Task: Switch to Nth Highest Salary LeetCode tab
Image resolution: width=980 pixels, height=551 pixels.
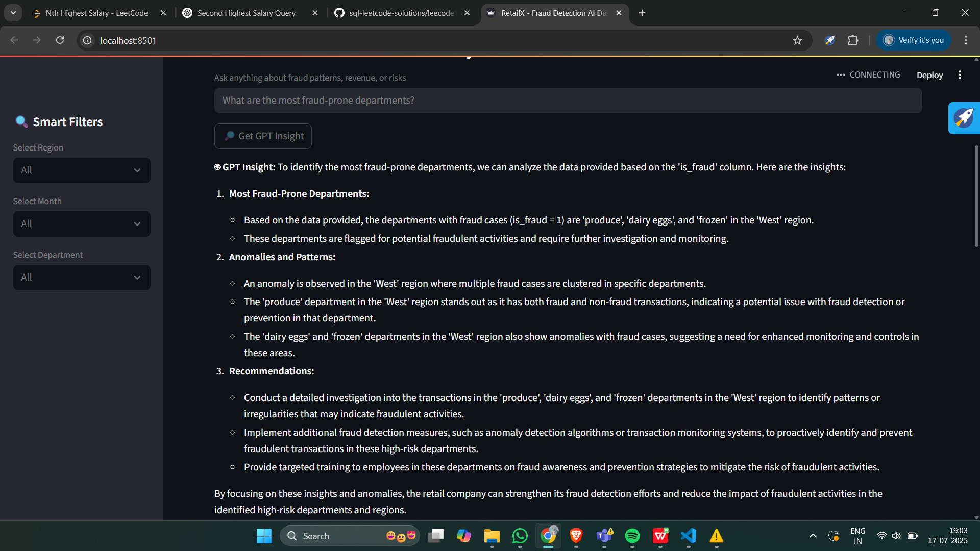Action: 97,13
